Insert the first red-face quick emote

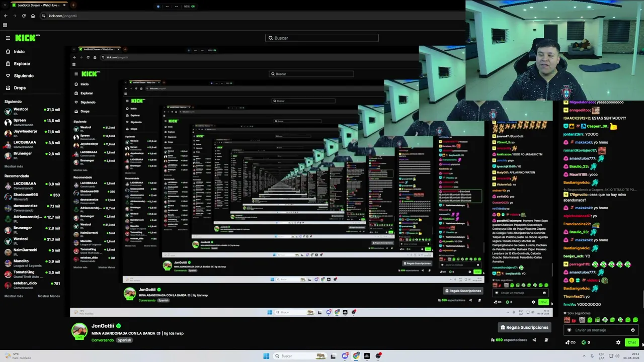point(567,320)
